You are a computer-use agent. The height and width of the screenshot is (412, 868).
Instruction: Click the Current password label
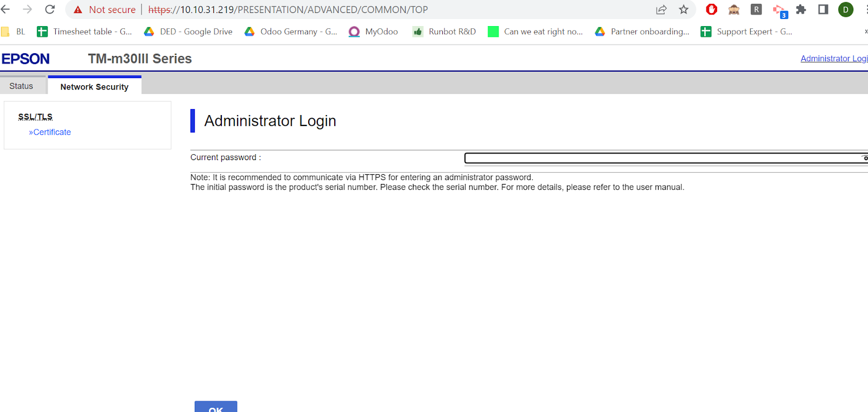point(226,157)
